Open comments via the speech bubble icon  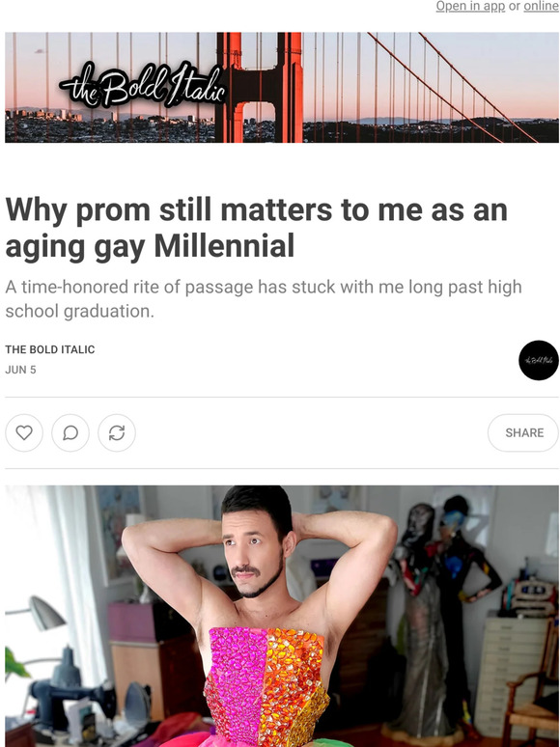[x=70, y=432]
